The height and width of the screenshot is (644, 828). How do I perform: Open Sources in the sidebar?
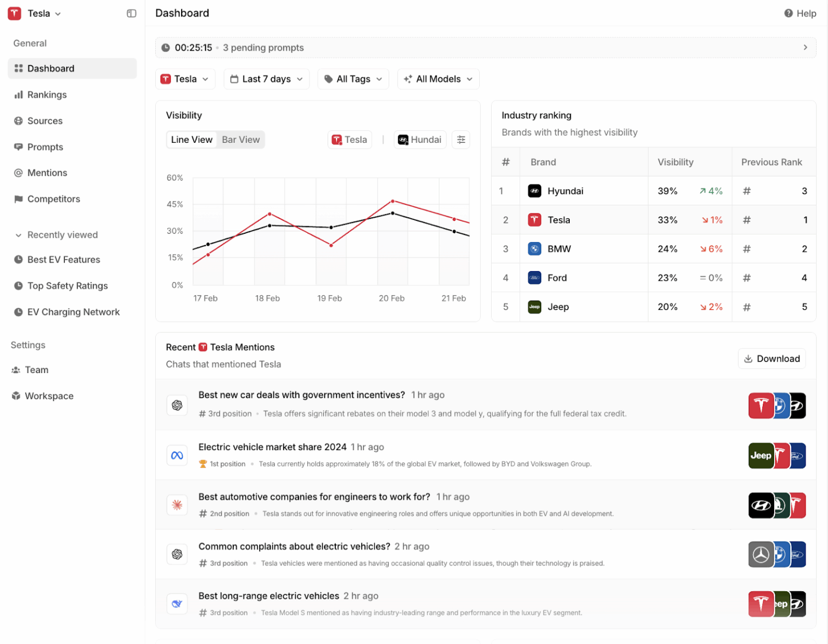point(45,121)
